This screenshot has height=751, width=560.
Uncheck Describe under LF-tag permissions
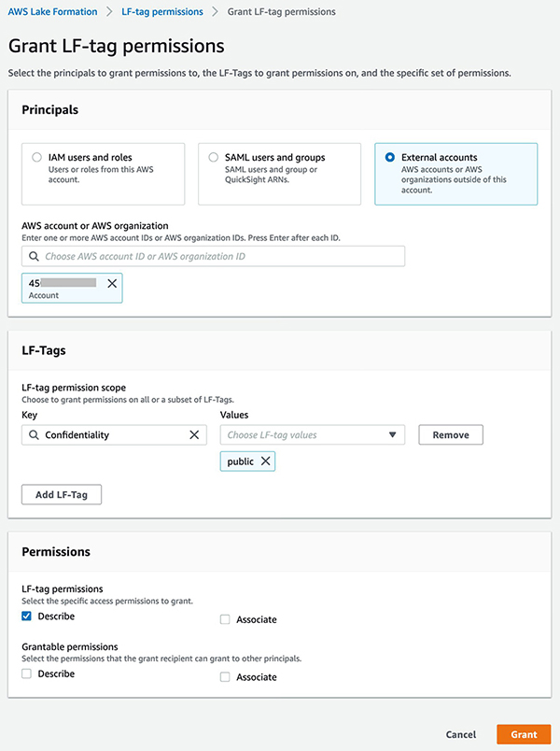click(x=27, y=616)
